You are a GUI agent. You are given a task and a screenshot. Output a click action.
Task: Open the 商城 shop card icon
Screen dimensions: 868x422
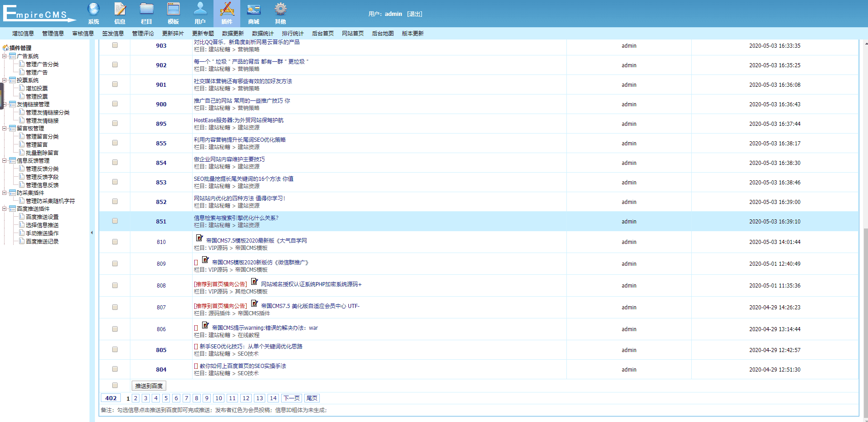point(254,9)
